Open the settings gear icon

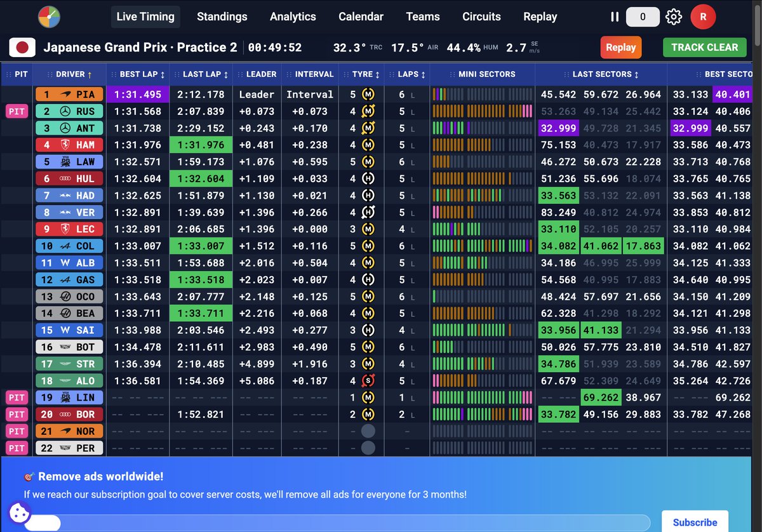point(674,17)
